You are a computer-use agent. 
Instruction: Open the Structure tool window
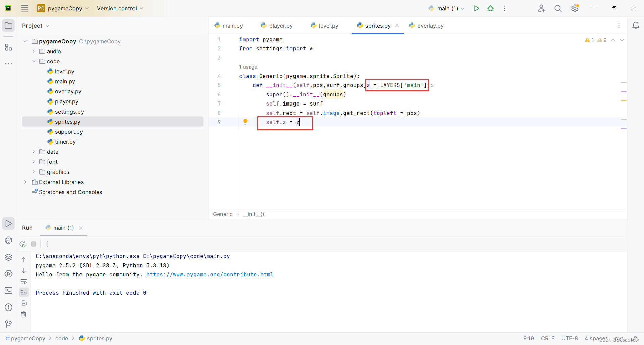point(8,47)
